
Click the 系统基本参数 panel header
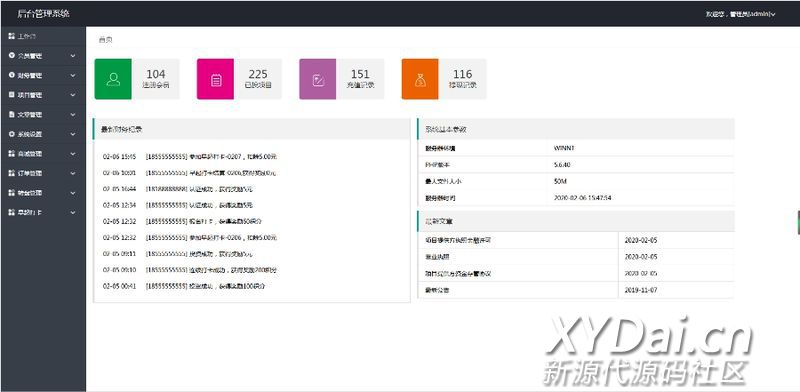[x=576, y=129]
